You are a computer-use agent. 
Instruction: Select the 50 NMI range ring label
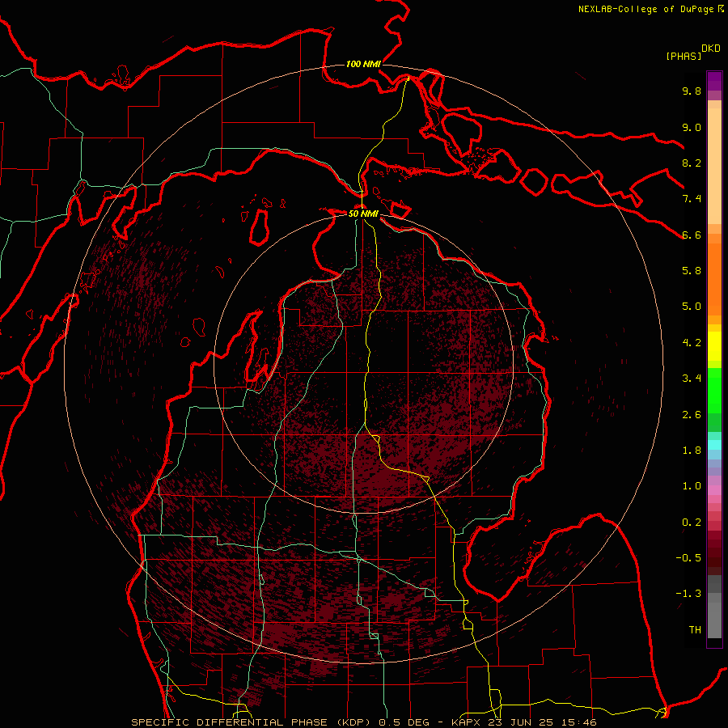point(363,214)
